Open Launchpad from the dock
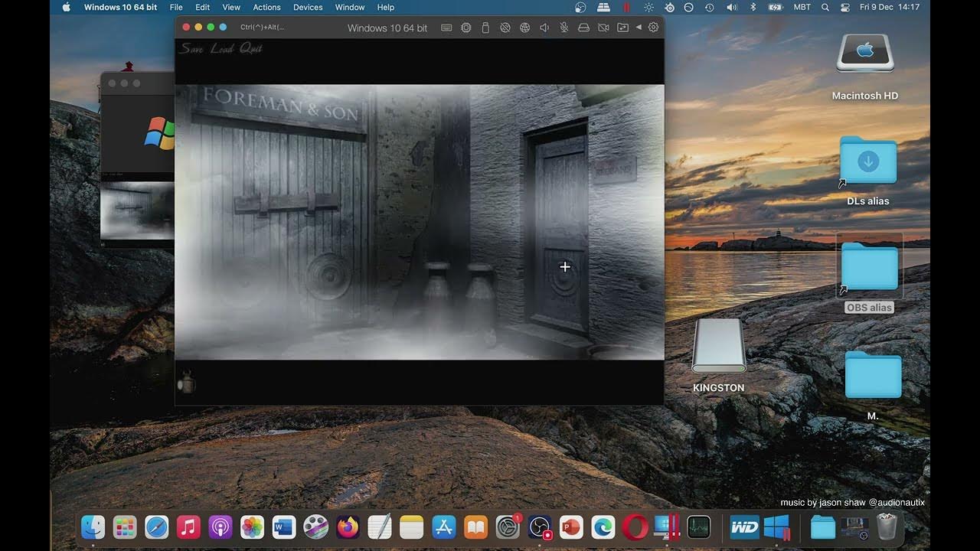 (x=125, y=527)
